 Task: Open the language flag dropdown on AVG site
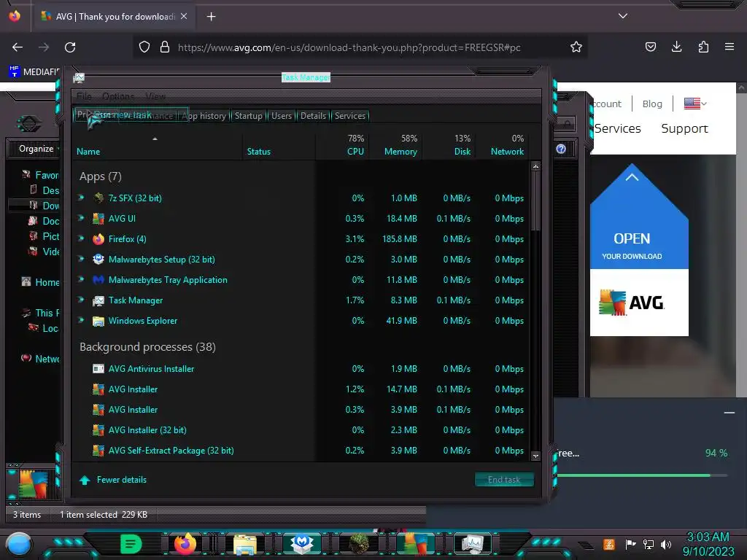pyautogui.click(x=695, y=104)
